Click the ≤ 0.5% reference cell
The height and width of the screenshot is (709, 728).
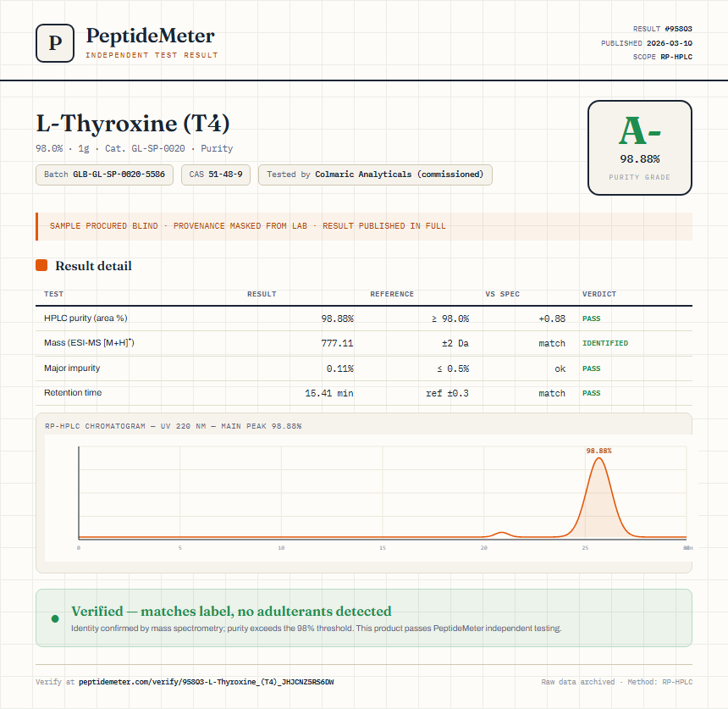tap(453, 368)
